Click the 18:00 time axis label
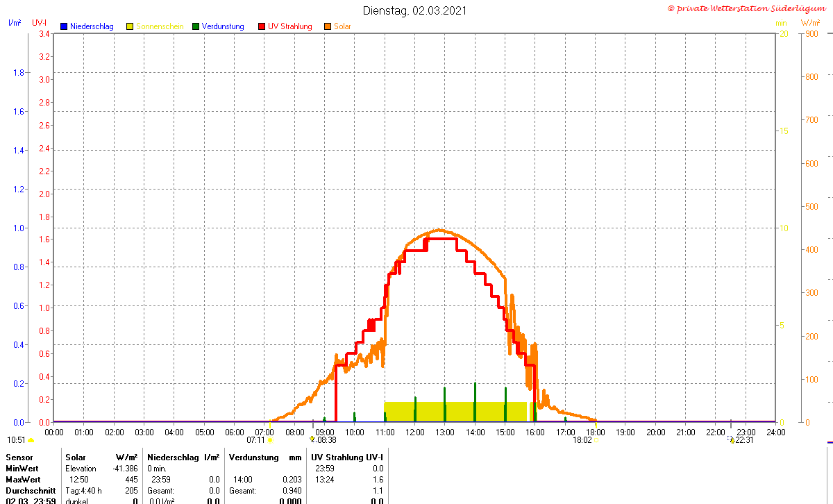Viewport: 833px width, 504px height. click(596, 432)
